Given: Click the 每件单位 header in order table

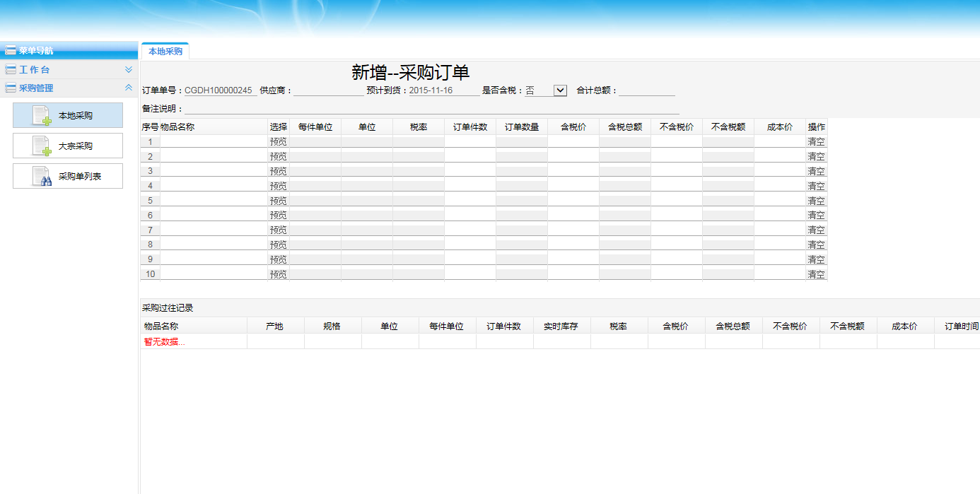Looking at the screenshot, I should click(315, 127).
